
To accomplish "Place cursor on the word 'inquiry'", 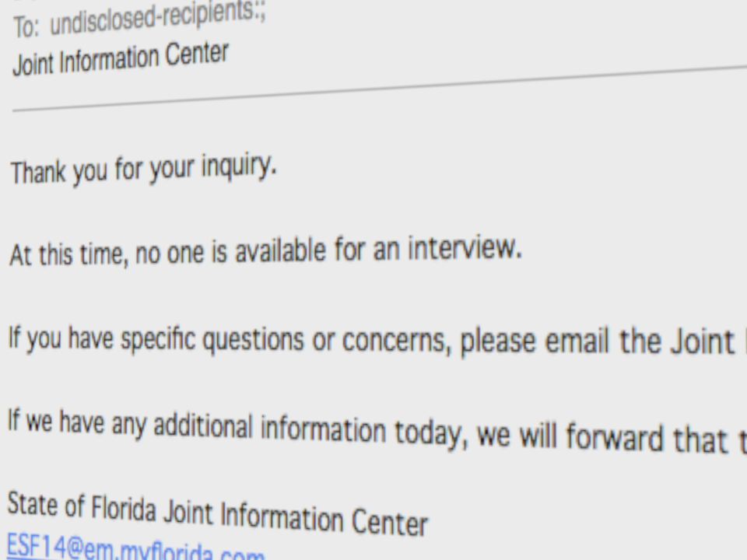I will point(239,167).
